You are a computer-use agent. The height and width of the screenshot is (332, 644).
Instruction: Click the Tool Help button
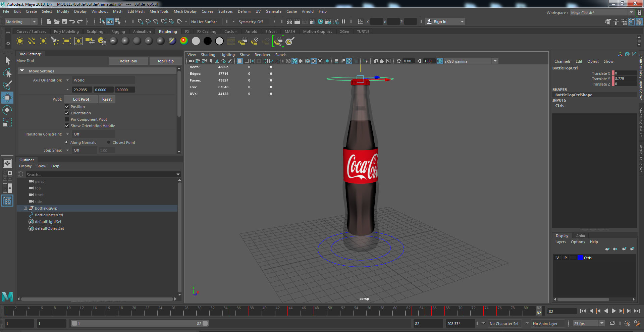(x=165, y=61)
